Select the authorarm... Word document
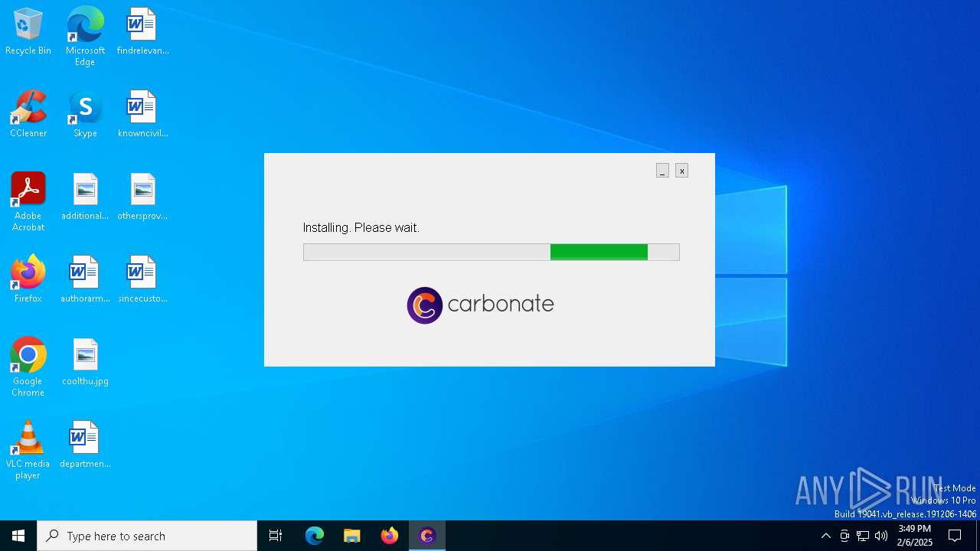This screenshot has width=980, height=551. click(x=85, y=279)
